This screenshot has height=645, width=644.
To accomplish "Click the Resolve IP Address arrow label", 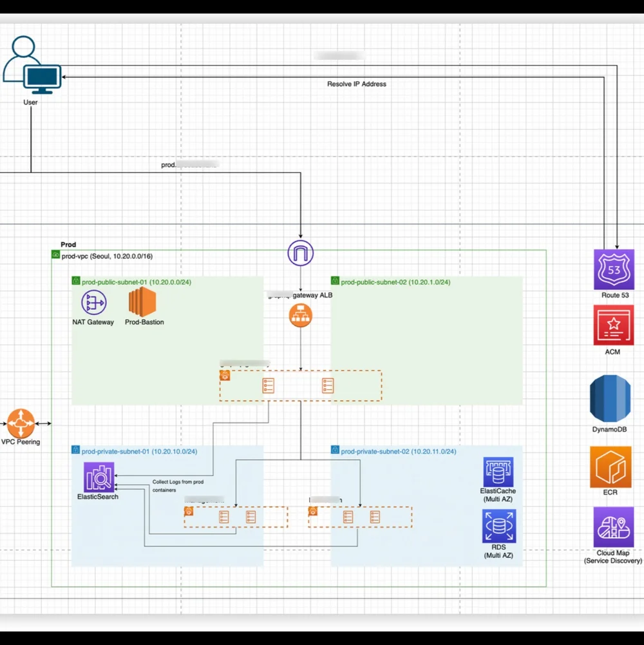I will (357, 84).
